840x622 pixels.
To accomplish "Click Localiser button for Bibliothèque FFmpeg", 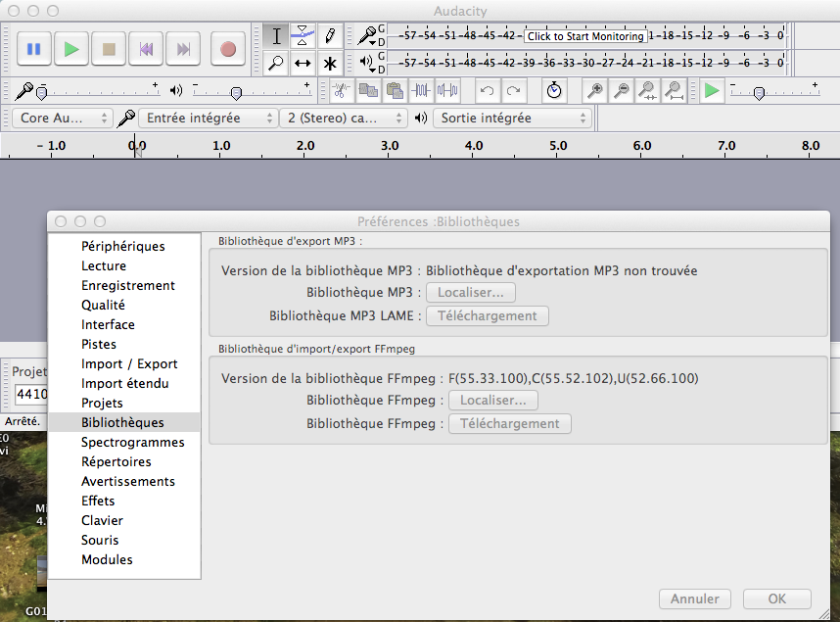I will [x=492, y=400].
